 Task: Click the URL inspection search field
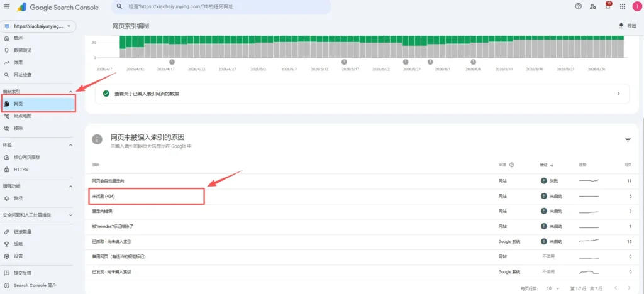click(221, 6)
